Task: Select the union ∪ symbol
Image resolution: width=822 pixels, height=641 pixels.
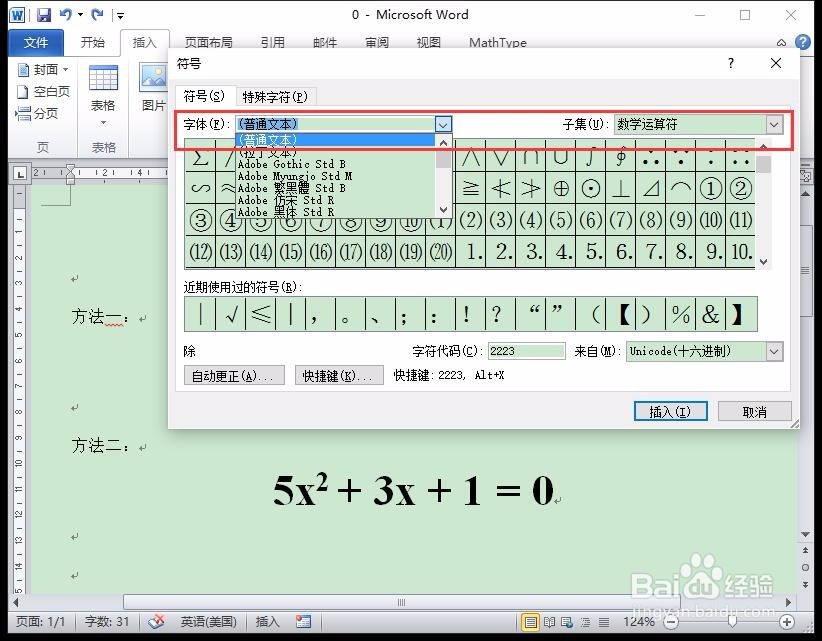Action: (x=560, y=156)
